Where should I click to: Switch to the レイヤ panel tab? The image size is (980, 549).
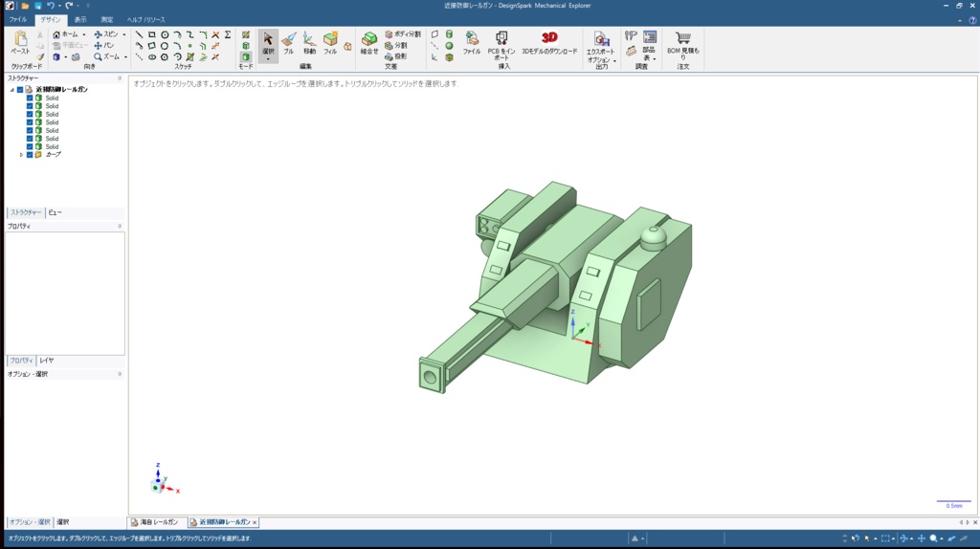pos(47,361)
